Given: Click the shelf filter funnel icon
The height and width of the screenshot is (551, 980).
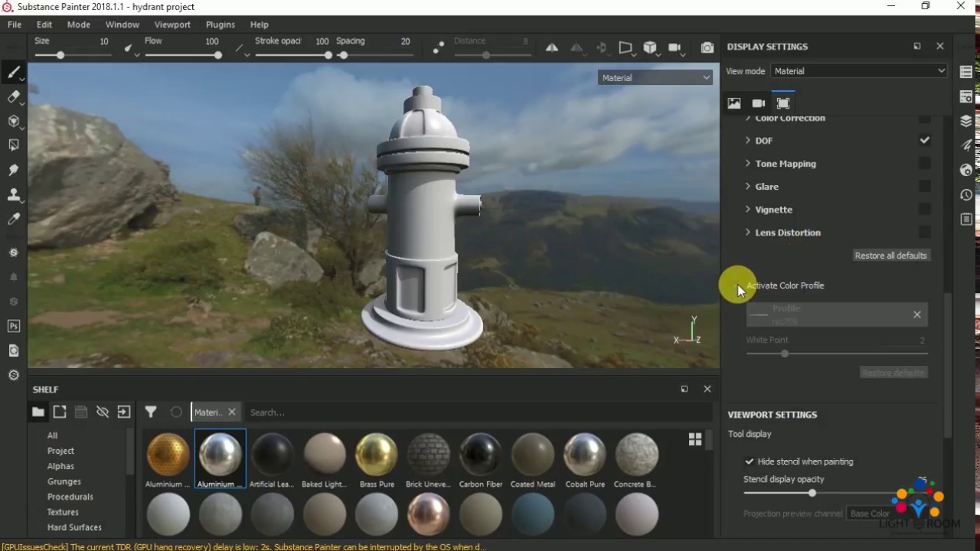Looking at the screenshot, I should [151, 412].
